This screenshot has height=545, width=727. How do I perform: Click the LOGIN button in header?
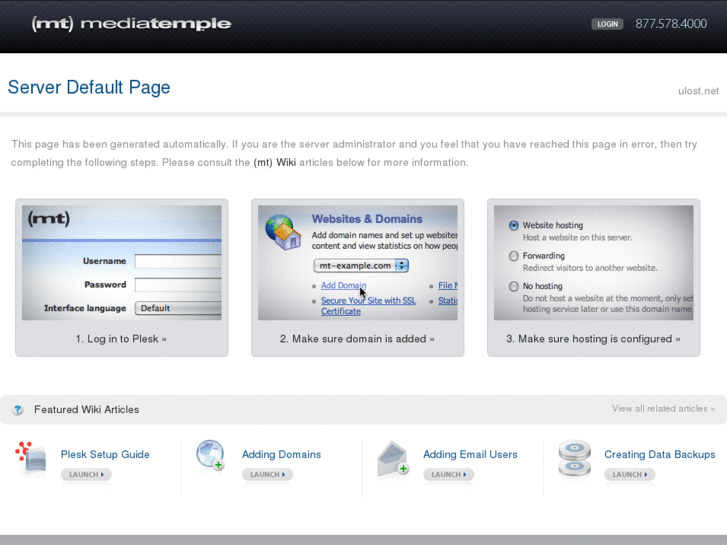(x=607, y=24)
